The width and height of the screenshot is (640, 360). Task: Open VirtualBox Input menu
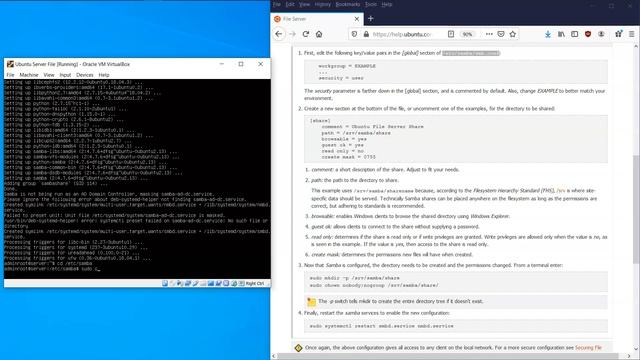(x=65, y=75)
